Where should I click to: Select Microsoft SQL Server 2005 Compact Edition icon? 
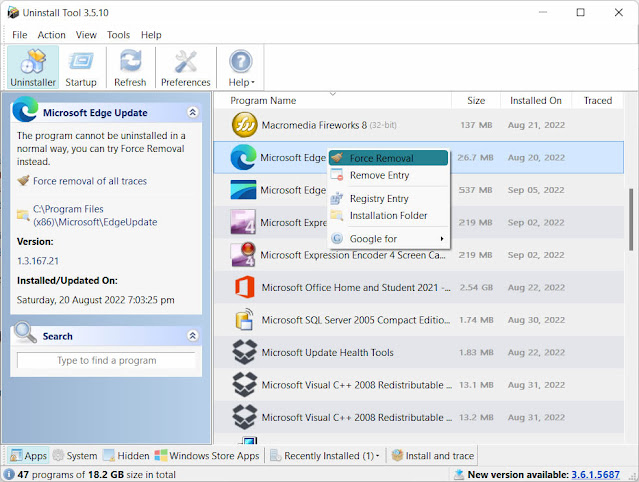245,319
